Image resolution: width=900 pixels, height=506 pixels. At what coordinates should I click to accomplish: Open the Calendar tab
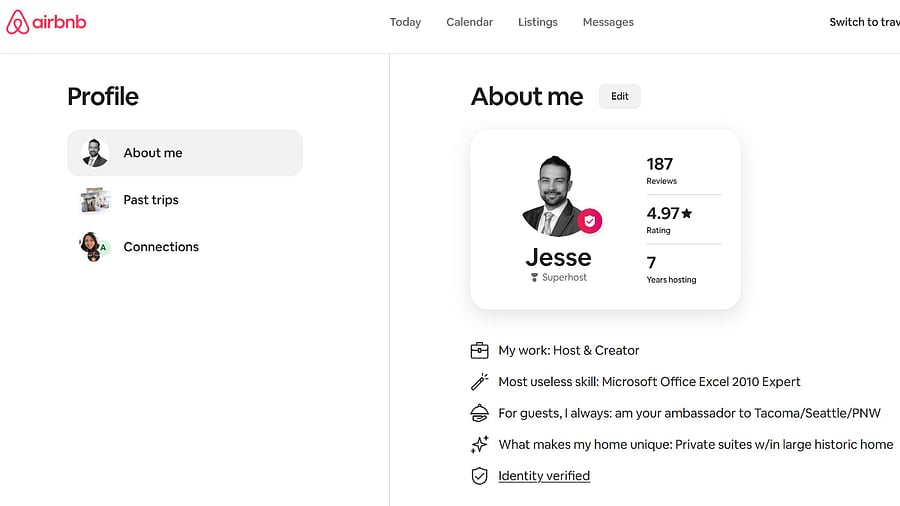tap(470, 22)
